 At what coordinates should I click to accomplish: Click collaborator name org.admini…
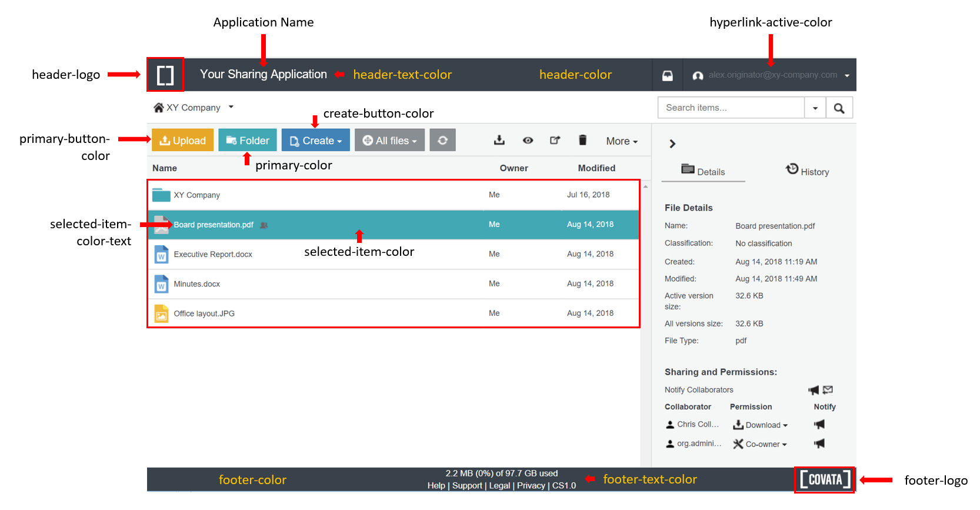[699, 444]
